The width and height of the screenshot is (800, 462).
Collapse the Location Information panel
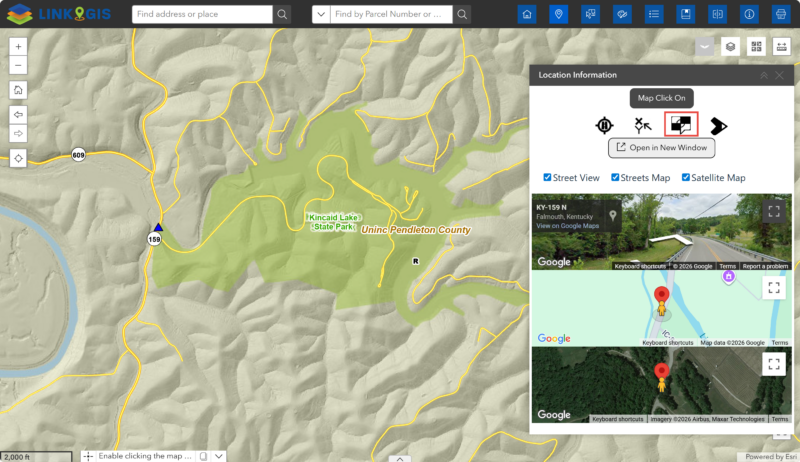pos(763,75)
